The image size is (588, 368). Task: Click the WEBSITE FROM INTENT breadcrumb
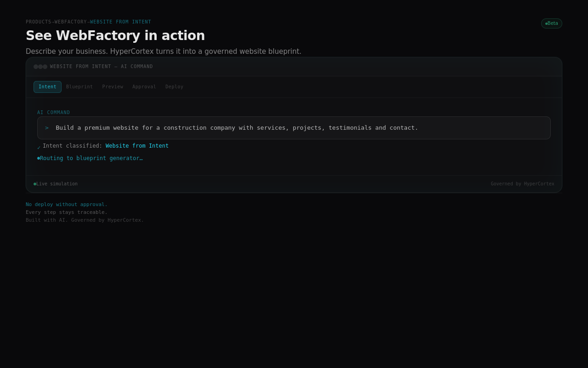120,22
